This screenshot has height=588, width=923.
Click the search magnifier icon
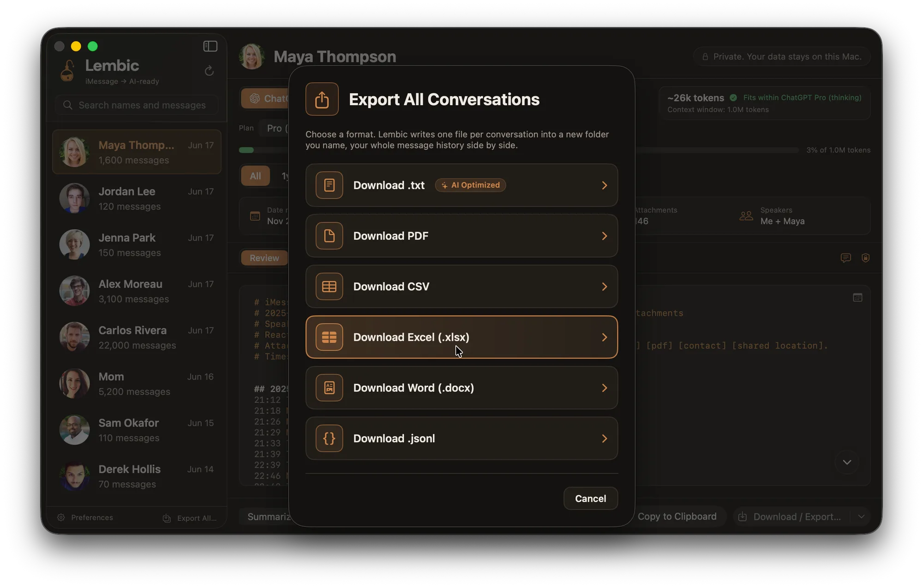click(x=68, y=105)
